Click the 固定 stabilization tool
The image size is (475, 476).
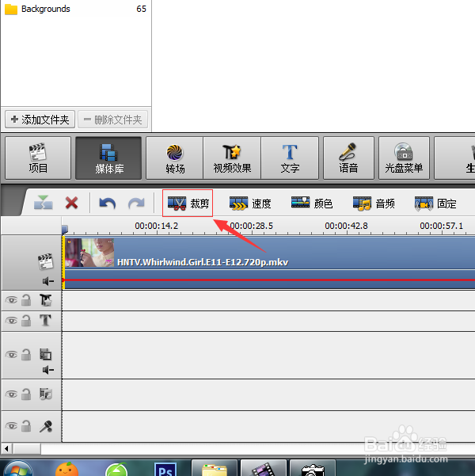(x=435, y=204)
